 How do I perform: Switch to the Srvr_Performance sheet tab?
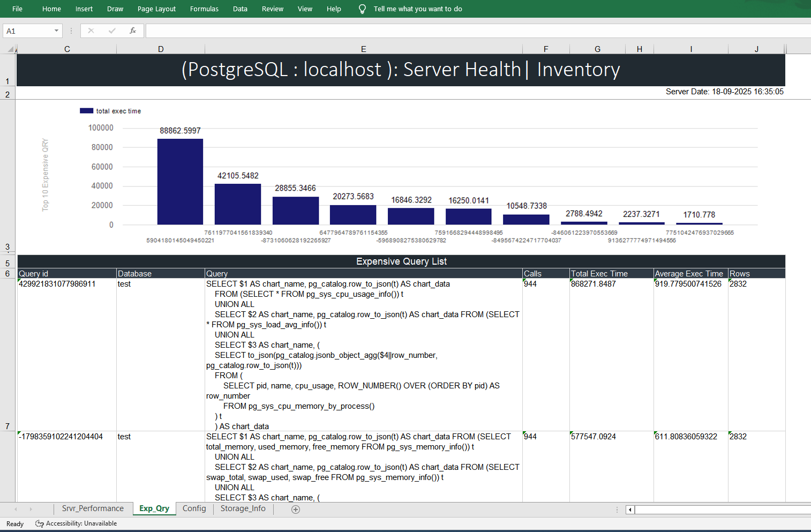(x=93, y=509)
